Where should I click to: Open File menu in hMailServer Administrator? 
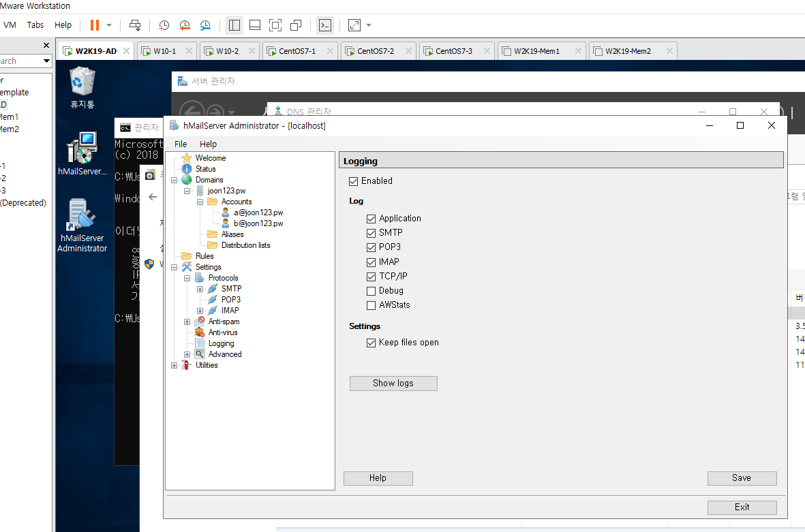click(181, 144)
